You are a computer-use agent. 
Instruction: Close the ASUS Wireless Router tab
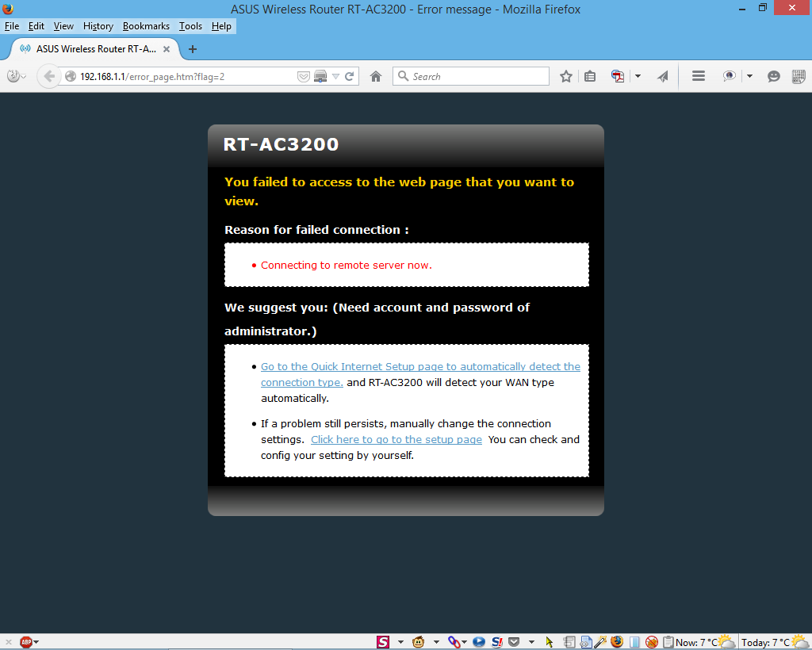tap(167, 49)
